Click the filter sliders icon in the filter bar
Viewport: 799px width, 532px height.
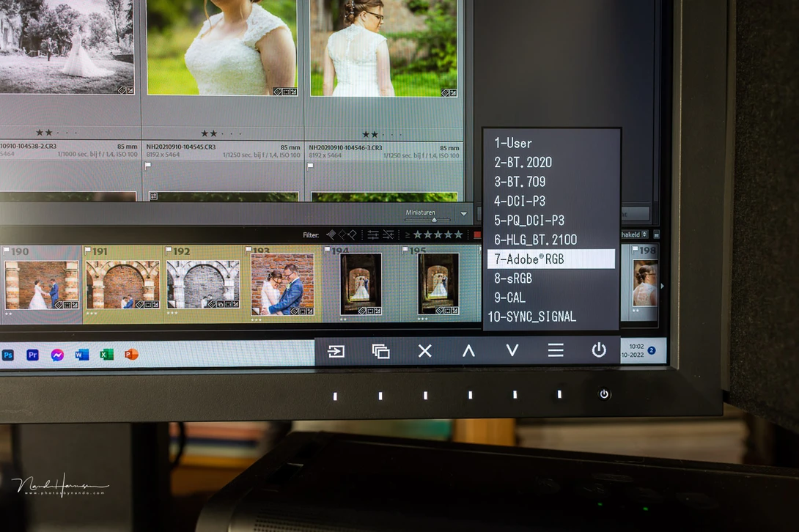tap(373, 234)
